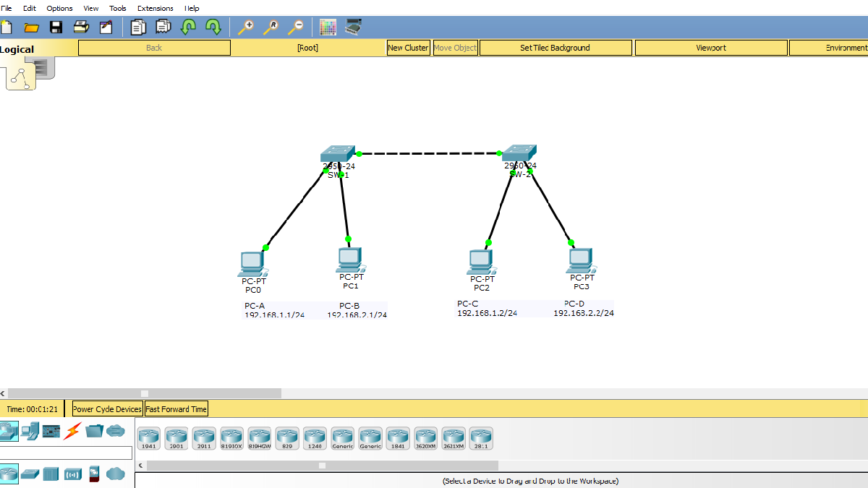Choose the Switches subcategory icon
The image size is (868, 488).
click(30, 474)
